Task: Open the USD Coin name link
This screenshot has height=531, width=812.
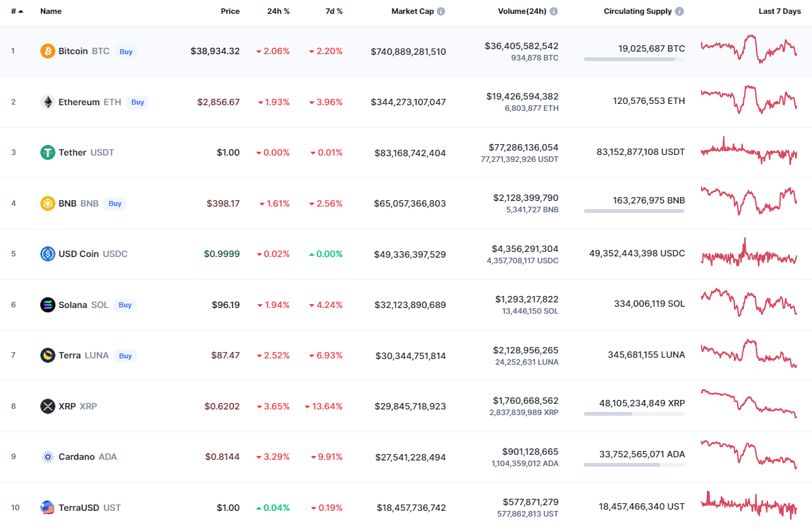Action: click(x=79, y=254)
